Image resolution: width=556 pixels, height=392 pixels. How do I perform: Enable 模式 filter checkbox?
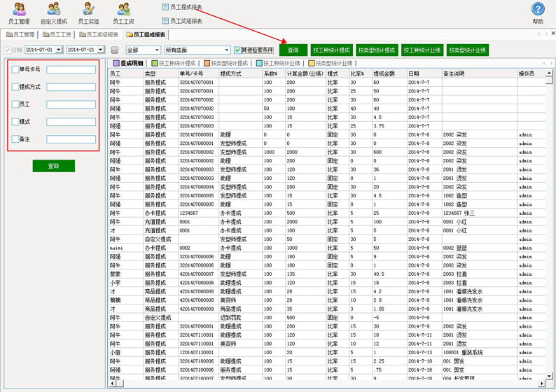(15, 122)
